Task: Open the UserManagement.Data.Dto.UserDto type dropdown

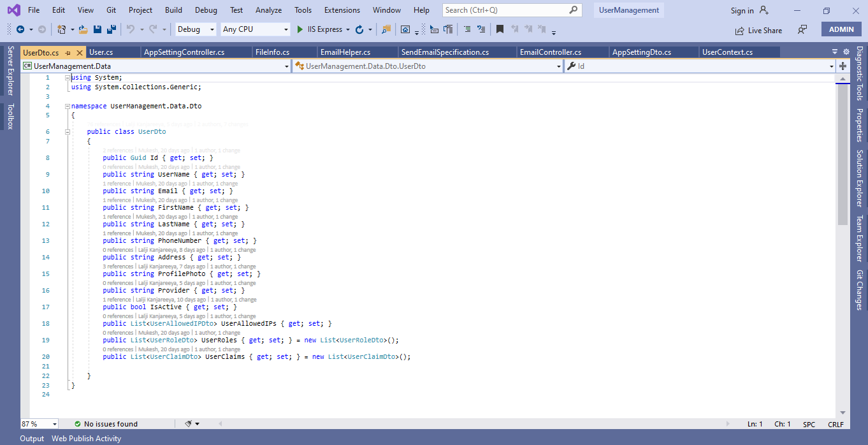Action: pyautogui.click(x=428, y=66)
